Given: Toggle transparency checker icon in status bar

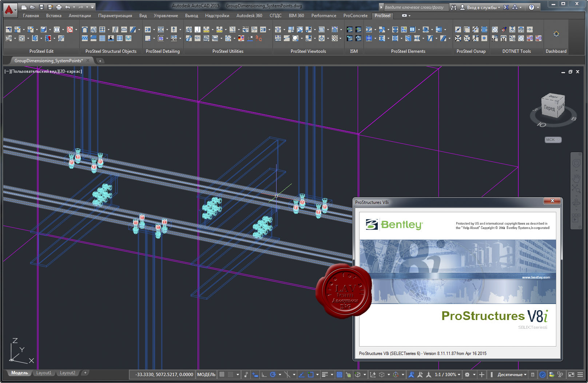Looking at the screenshot, I should click(x=339, y=374).
